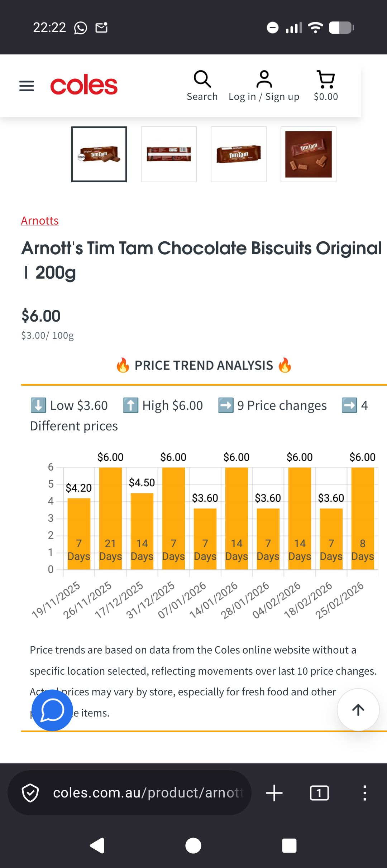Tap the site security shield icon
This screenshot has height=868, width=387.
(x=30, y=793)
